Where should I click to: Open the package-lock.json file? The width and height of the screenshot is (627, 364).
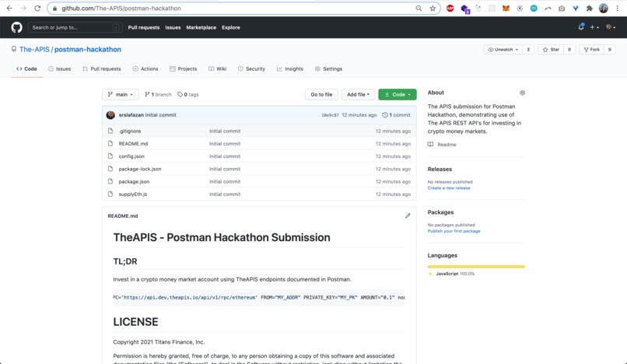tap(140, 169)
